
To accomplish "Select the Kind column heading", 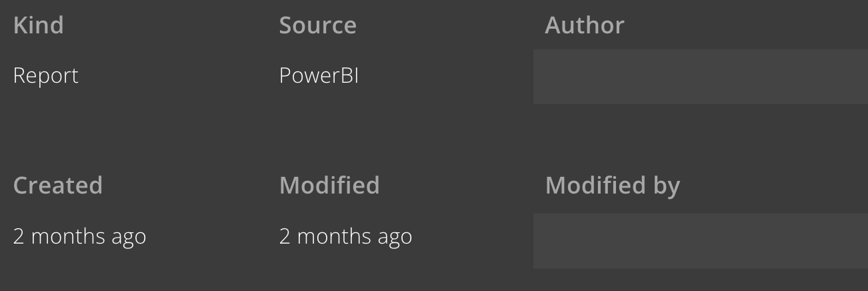I will point(39,25).
